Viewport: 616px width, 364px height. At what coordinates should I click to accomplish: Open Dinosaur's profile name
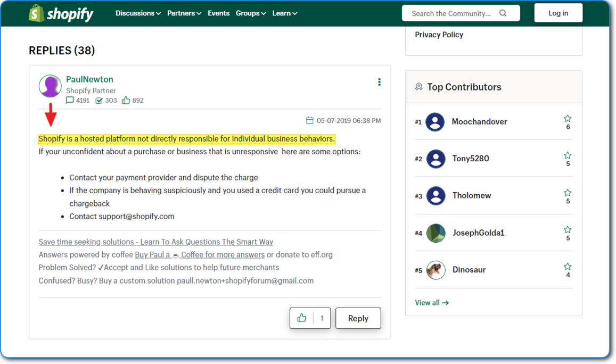click(x=469, y=270)
